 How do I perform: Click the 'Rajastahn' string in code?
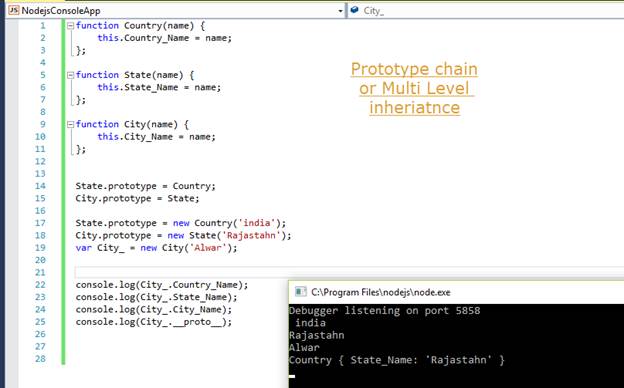click(251, 235)
